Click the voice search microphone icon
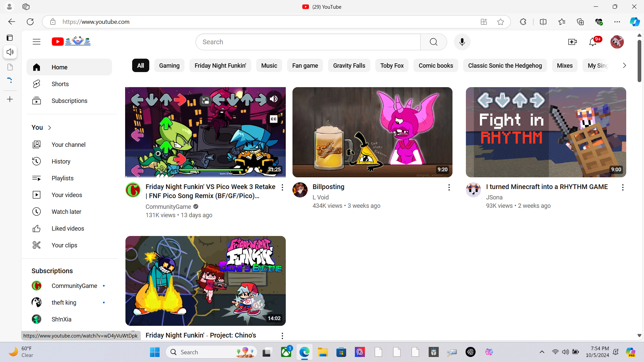 (x=462, y=42)
